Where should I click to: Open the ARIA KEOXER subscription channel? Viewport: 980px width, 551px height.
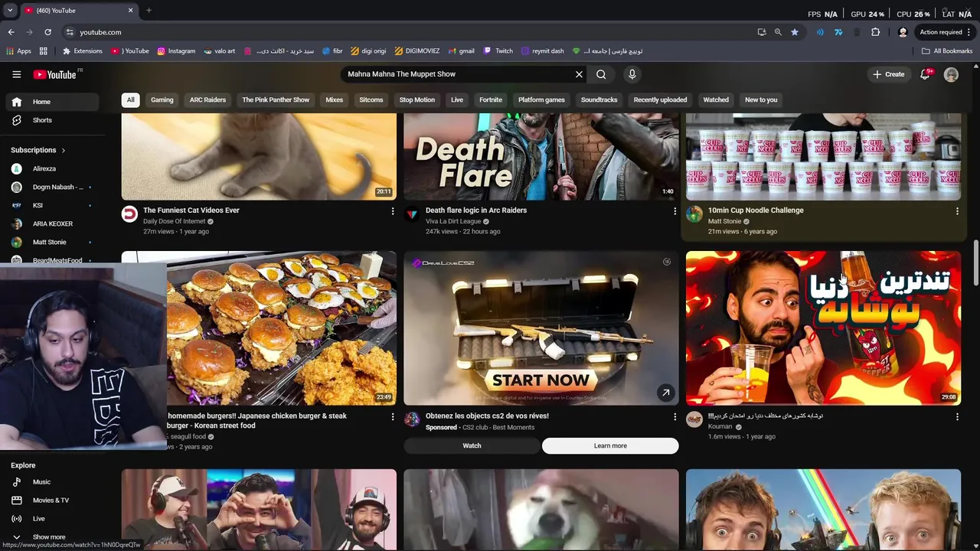(x=52, y=223)
